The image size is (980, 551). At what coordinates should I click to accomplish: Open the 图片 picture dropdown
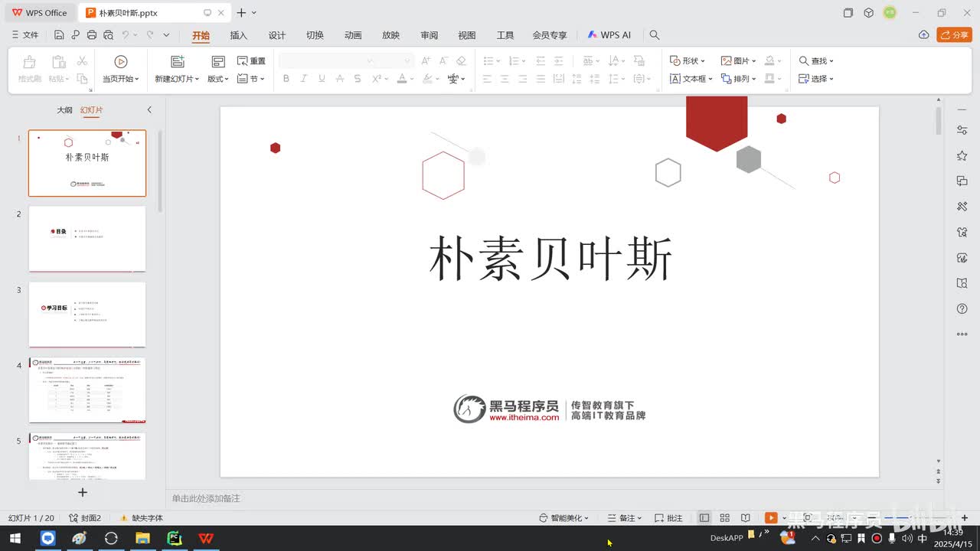click(739, 61)
